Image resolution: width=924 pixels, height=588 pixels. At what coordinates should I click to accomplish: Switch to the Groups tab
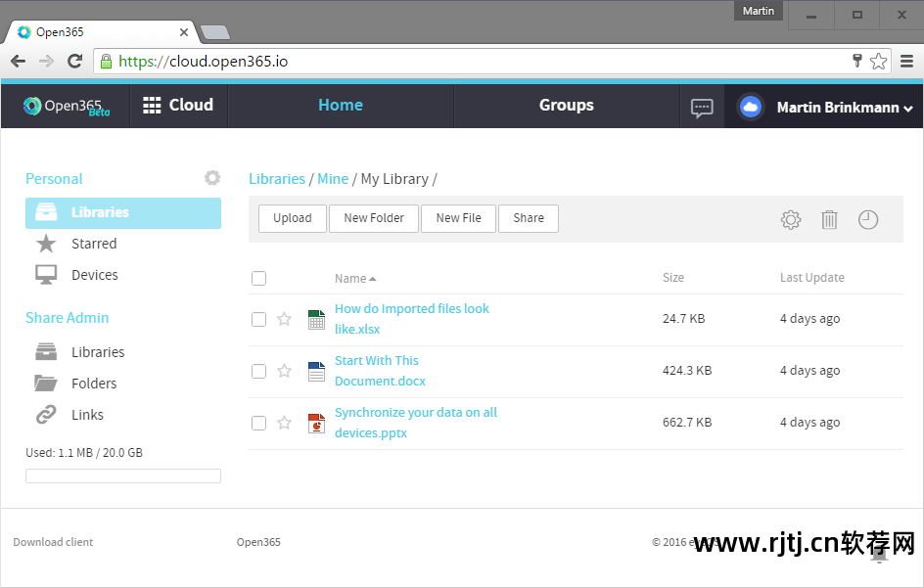tap(567, 106)
